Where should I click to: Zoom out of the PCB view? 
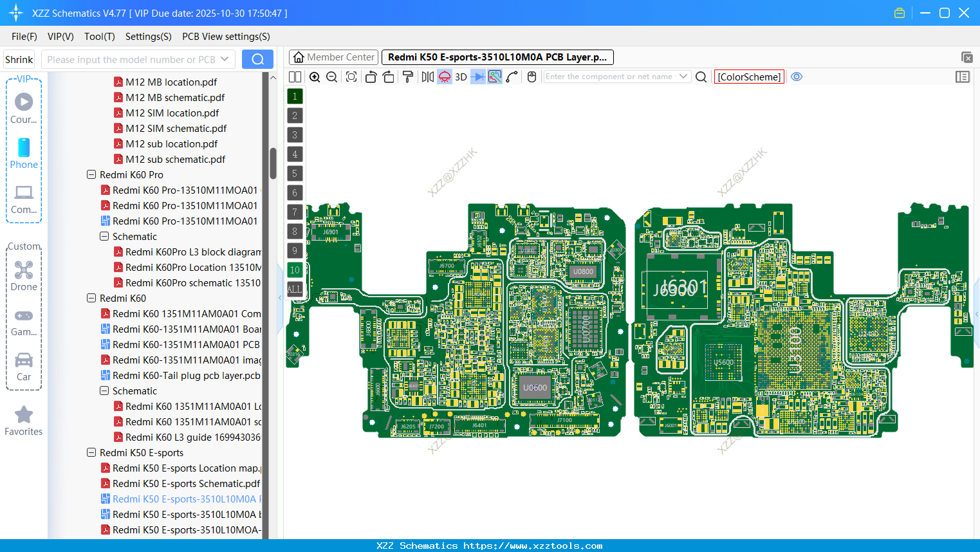[x=331, y=77]
